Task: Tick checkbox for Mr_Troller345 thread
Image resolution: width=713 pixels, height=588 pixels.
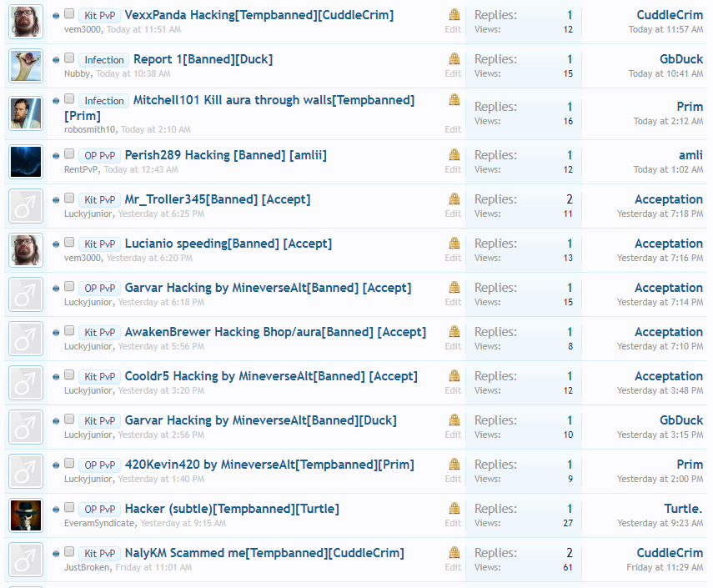Action: click(69, 198)
